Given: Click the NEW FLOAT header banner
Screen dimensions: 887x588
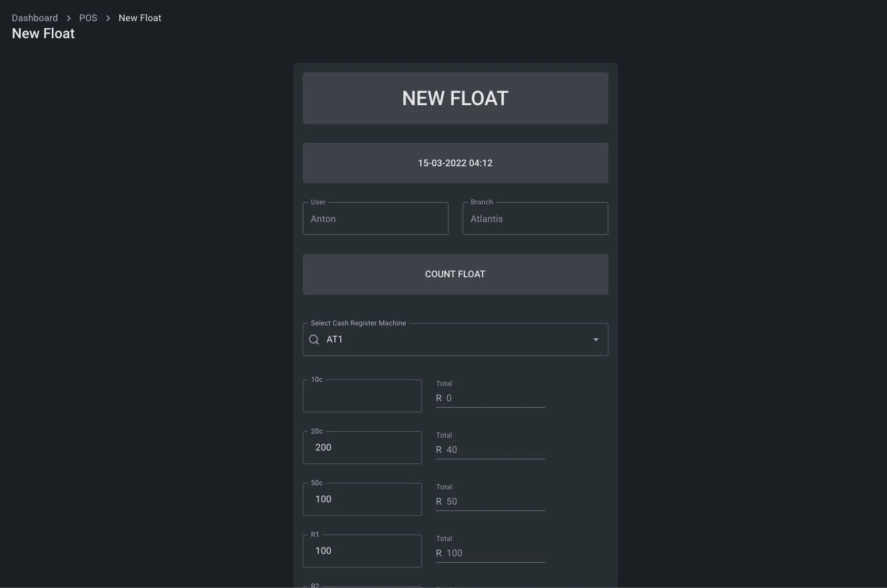Looking at the screenshot, I should [x=455, y=98].
